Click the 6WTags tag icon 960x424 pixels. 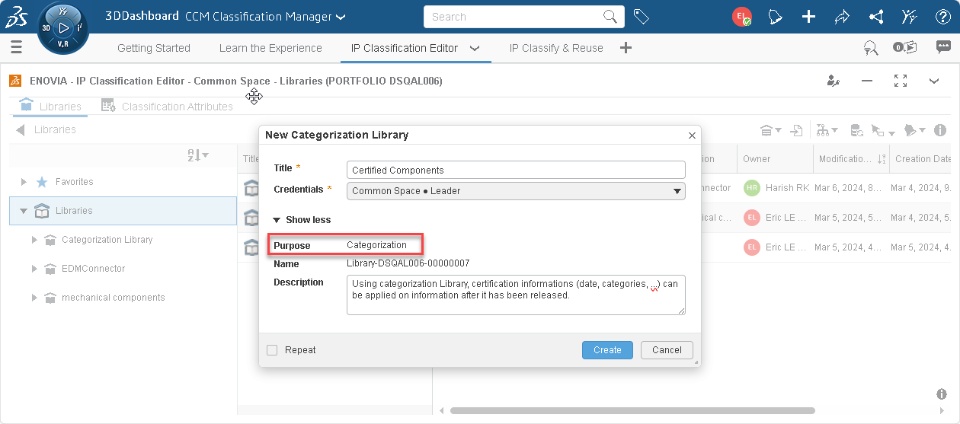641,17
